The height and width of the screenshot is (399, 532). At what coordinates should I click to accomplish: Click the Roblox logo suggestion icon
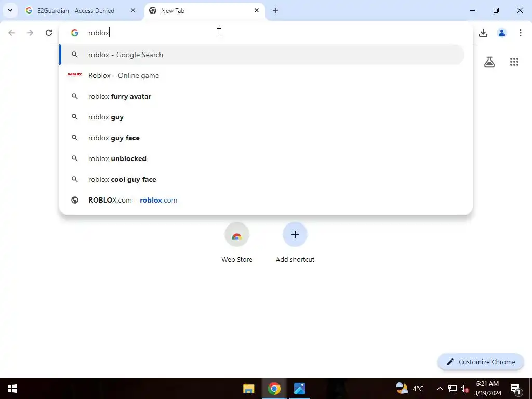(75, 75)
